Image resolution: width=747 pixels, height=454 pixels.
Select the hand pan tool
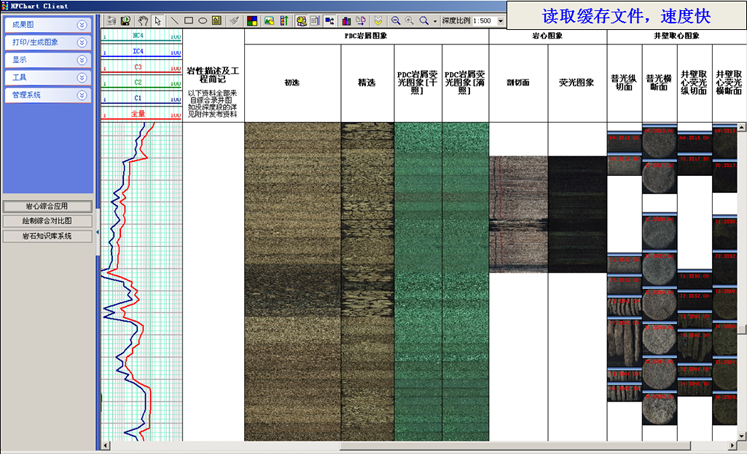(x=142, y=20)
